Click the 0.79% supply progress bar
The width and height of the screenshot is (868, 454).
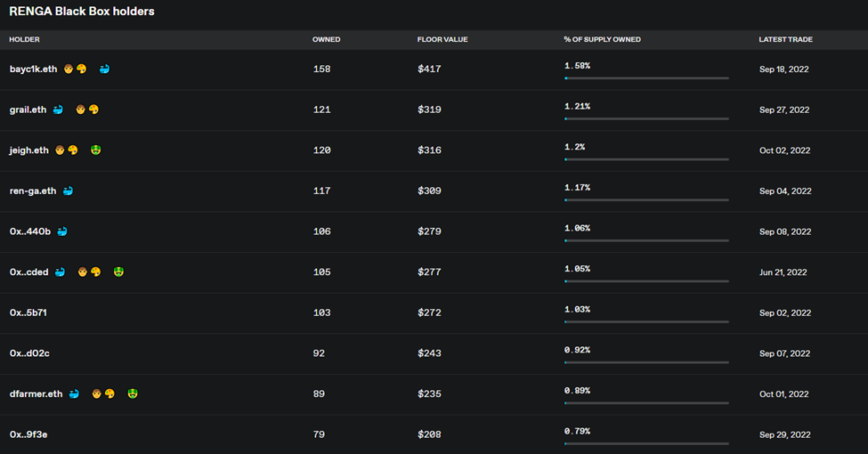pyautogui.click(x=646, y=443)
